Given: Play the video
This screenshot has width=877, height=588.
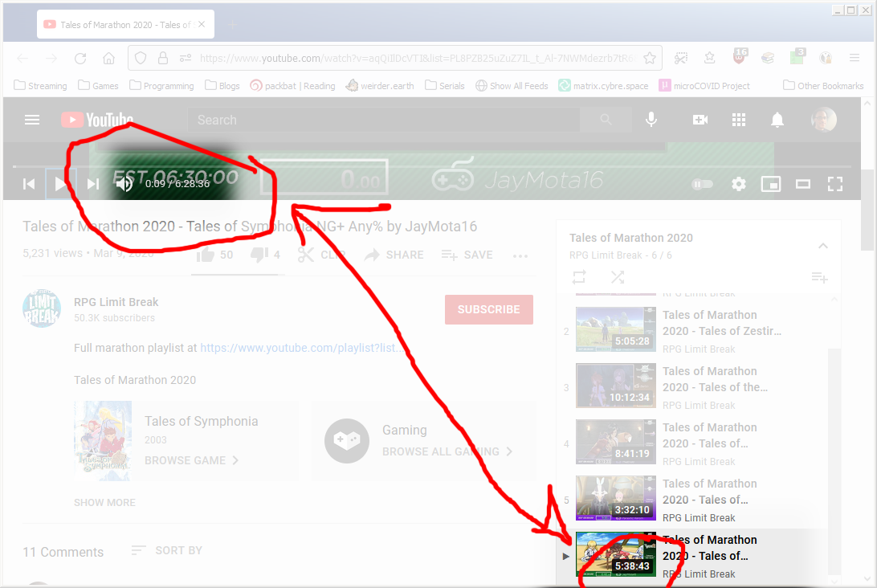Looking at the screenshot, I should tap(60, 183).
